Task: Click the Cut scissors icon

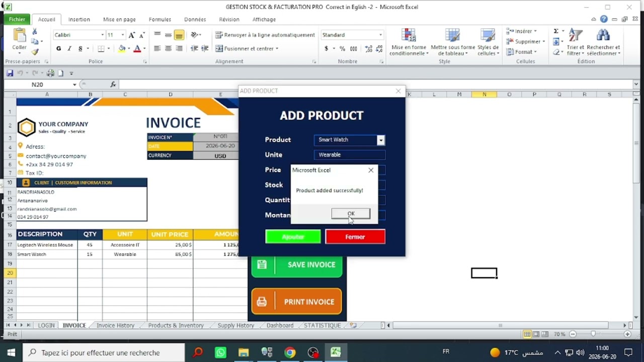Action: click(35, 32)
